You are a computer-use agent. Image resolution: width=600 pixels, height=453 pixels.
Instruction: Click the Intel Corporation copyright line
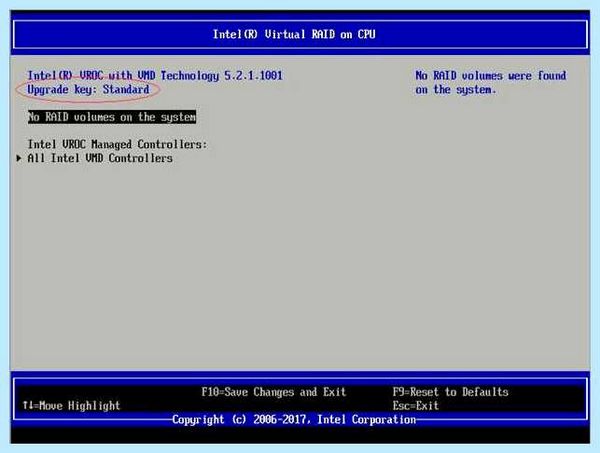pyautogui.click(x=294, y=420)
